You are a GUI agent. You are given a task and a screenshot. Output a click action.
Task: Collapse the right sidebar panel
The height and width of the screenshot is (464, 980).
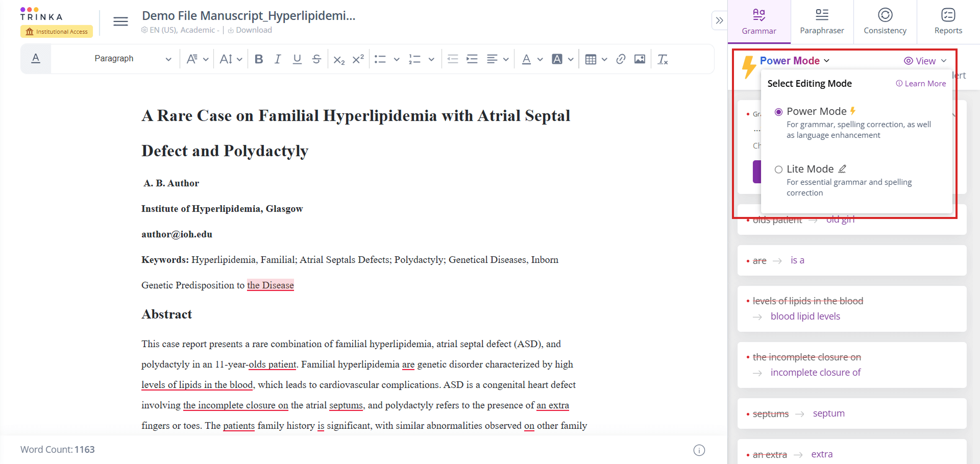(x=719, y=20)
